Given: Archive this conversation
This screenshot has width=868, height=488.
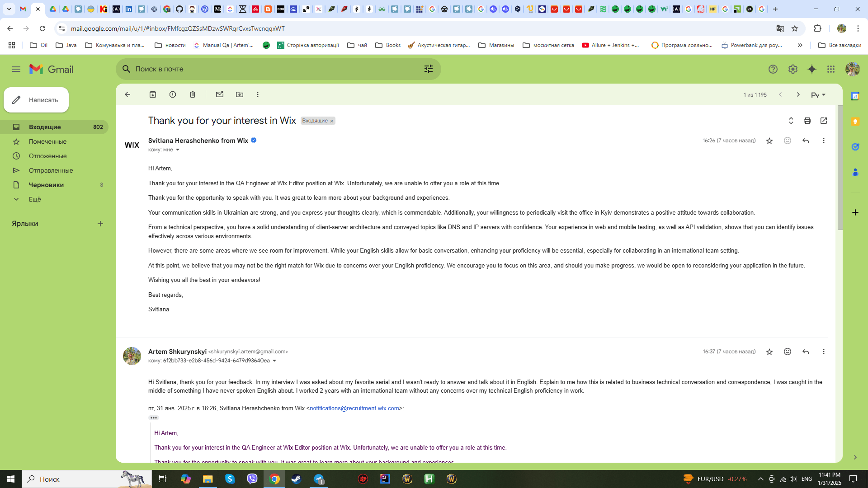Looking at the screenshot, I should 153,94.
